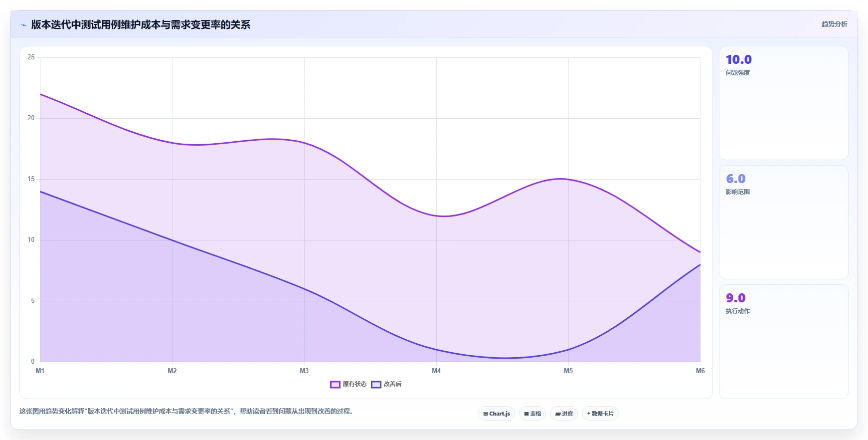Click the M6 axis label
The width and height of the screenshot is (868, 440).
700,371
